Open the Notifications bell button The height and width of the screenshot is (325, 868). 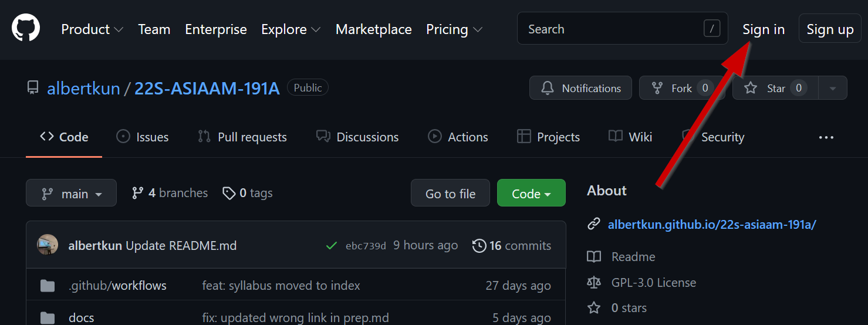pyautogui.click(x=580, y=88)
